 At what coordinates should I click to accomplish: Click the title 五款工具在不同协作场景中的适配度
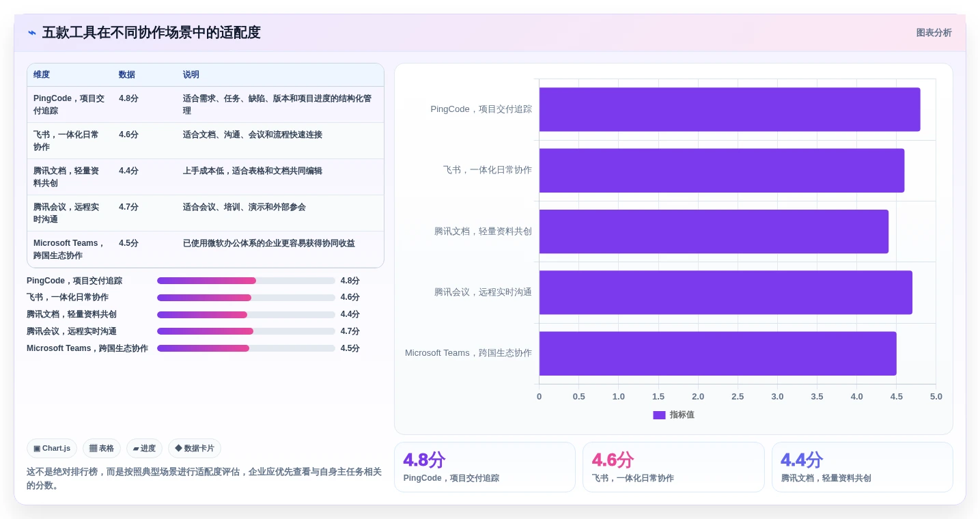[152, 33]
